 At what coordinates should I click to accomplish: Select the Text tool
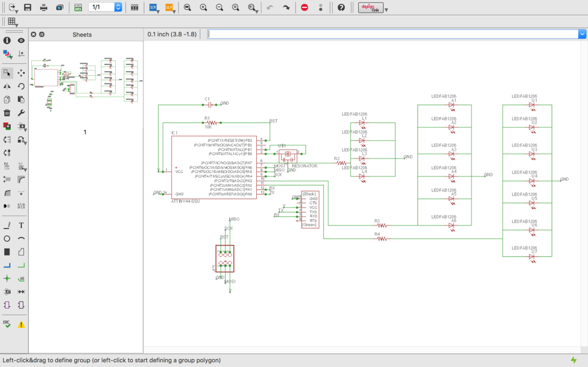click(21, 225)
